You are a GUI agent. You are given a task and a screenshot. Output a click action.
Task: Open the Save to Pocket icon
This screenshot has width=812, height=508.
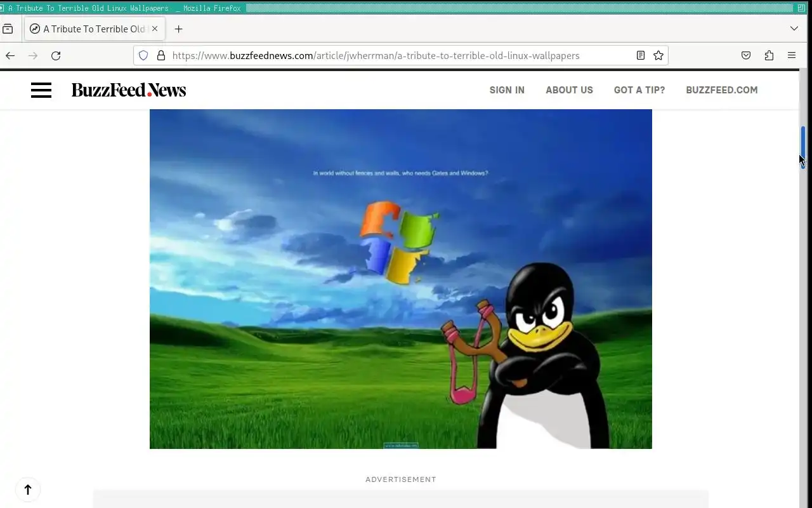pyautogui.click(x=746, y=55)
